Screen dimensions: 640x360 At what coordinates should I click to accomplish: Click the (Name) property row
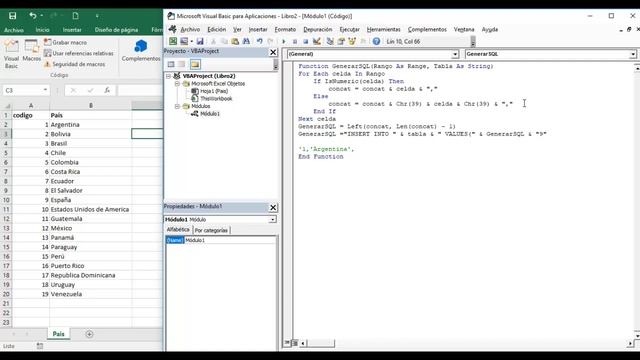[221, 240]
